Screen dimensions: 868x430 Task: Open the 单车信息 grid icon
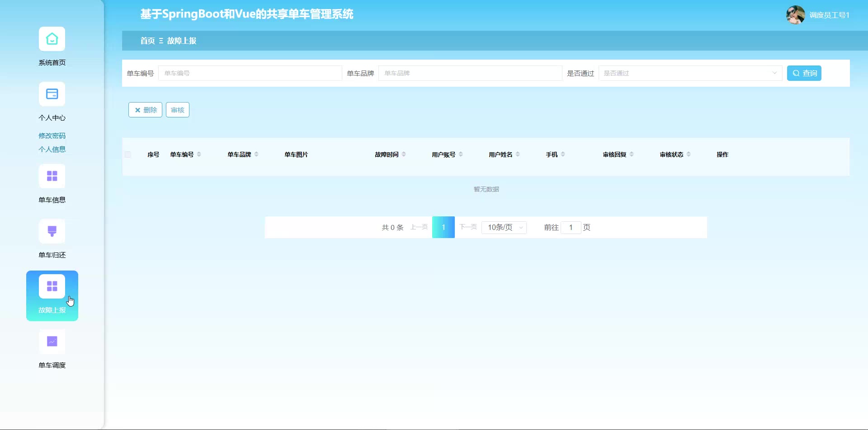[x=52, y=176]
